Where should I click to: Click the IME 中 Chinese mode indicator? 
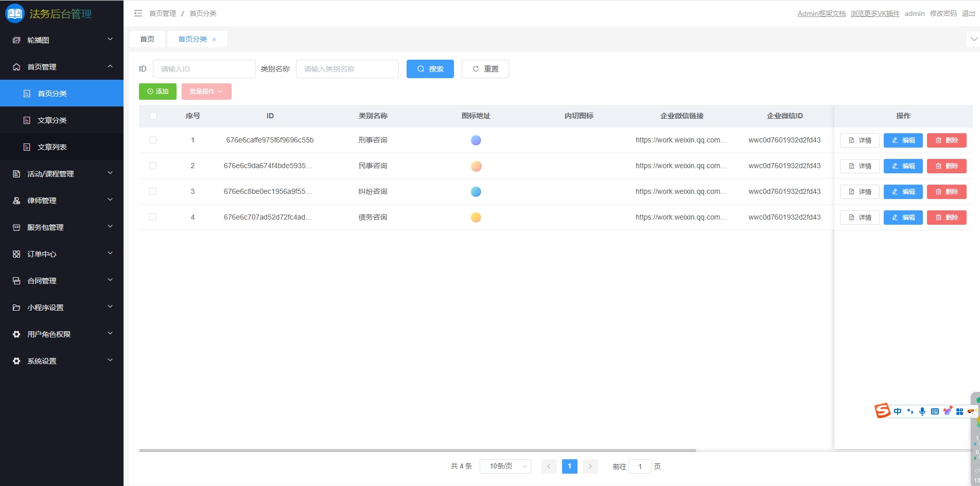tap(898, 411)
